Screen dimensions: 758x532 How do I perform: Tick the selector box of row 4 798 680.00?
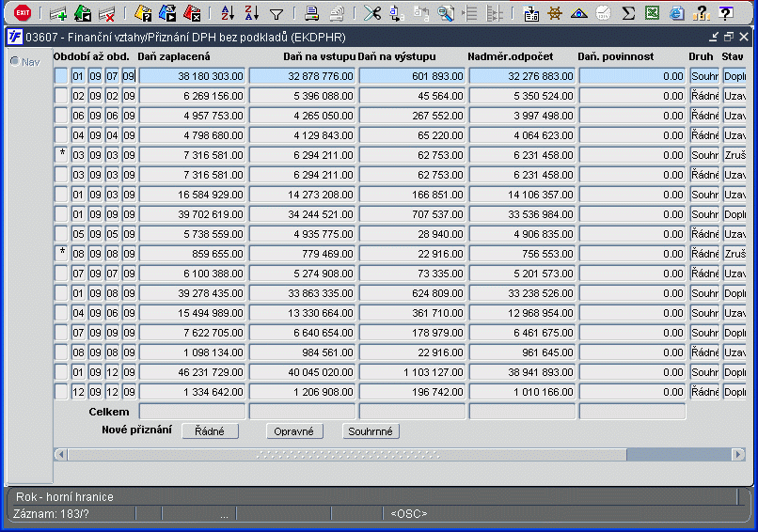coord(61,135)
